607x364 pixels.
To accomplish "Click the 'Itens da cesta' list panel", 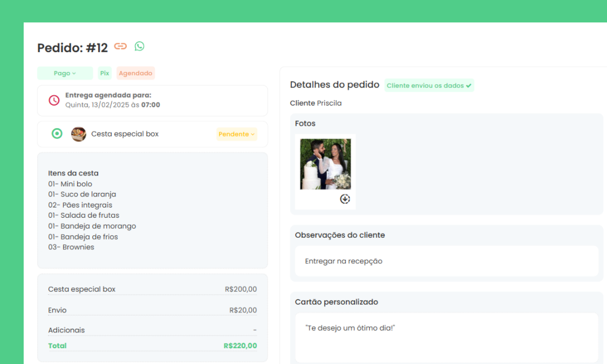I will tap(152, 210).
